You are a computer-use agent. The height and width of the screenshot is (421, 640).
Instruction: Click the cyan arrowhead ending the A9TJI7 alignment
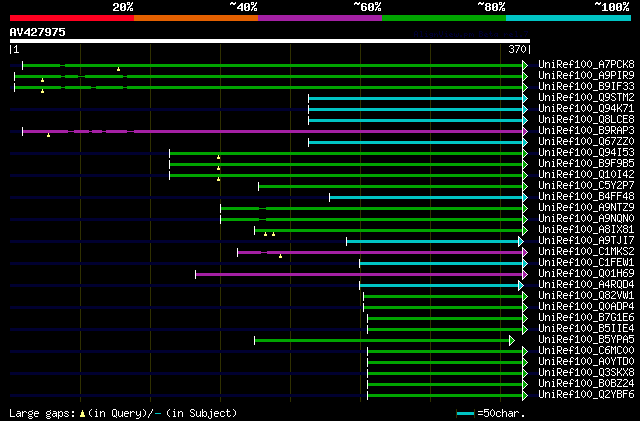click(521, 242)
